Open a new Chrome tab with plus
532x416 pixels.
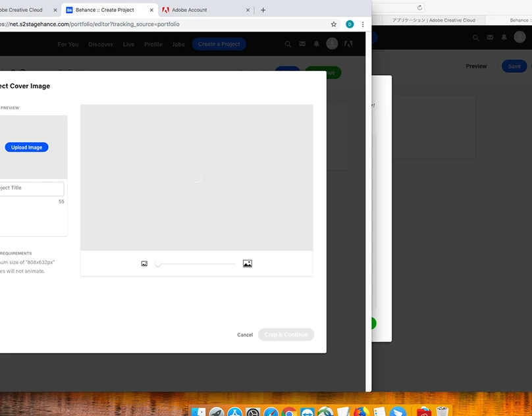click(x=263, y=10)
